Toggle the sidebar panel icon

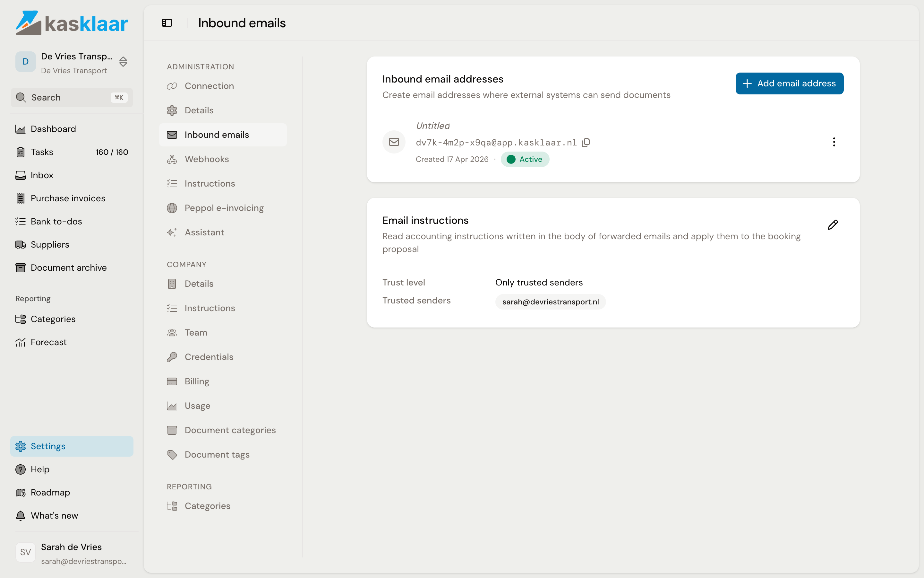[167, 23]
